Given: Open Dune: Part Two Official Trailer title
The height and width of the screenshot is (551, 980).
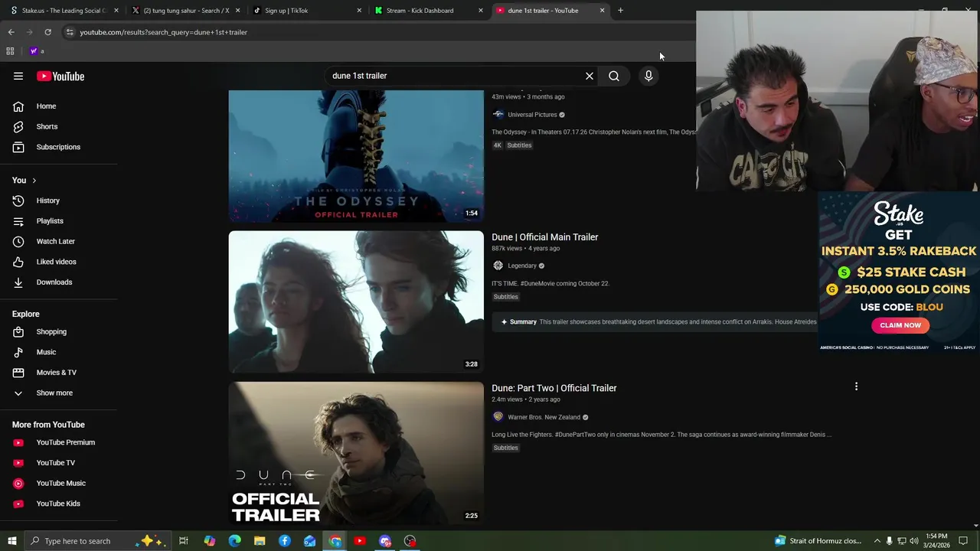Looking at the screenshot, I should (554, 388).
